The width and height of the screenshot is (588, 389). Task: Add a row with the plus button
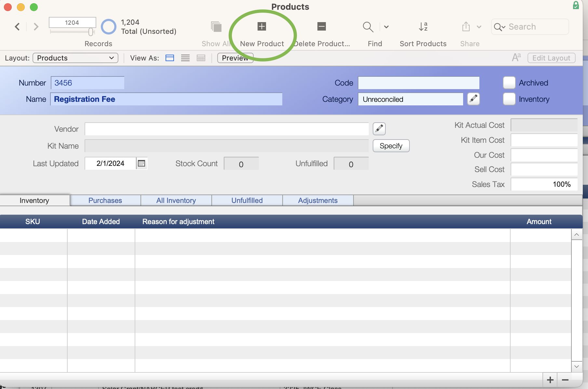(x=550, y=380)
